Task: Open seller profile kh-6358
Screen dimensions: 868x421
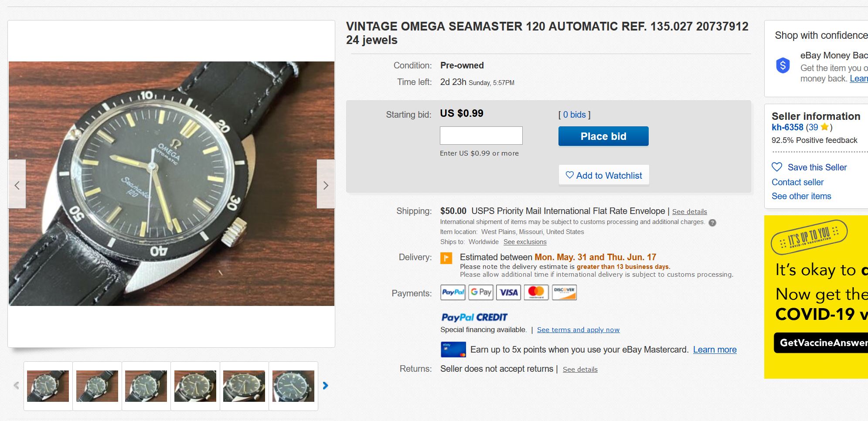Action: click(x=787, y=127)
